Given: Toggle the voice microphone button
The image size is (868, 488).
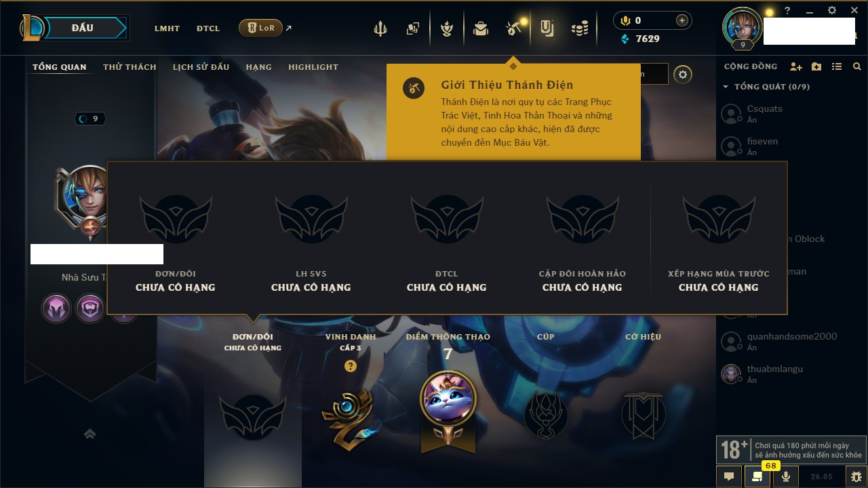Looking at the screenshot, I should pyautogui.click(x=786, y=476).
